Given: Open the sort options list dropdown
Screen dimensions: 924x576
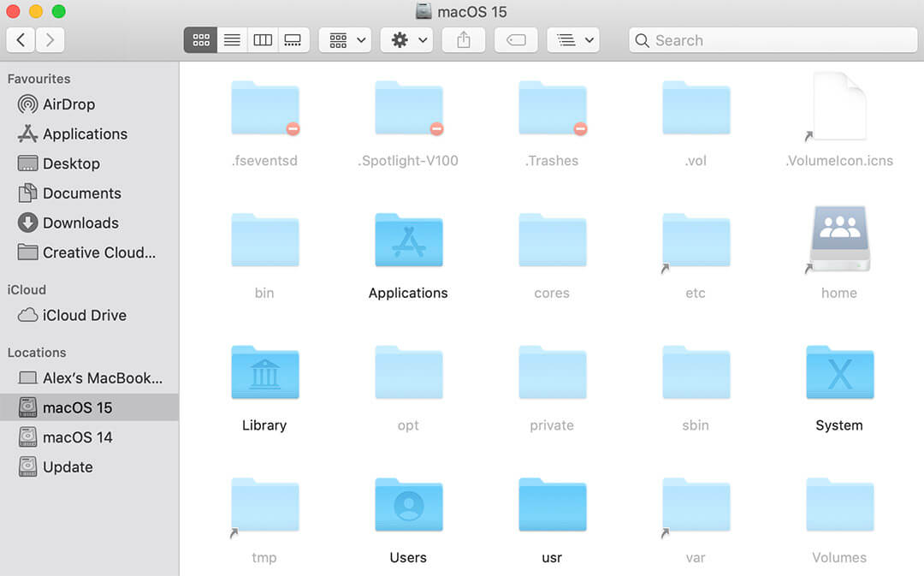Looking at the screenshot, I should (573, 40).
